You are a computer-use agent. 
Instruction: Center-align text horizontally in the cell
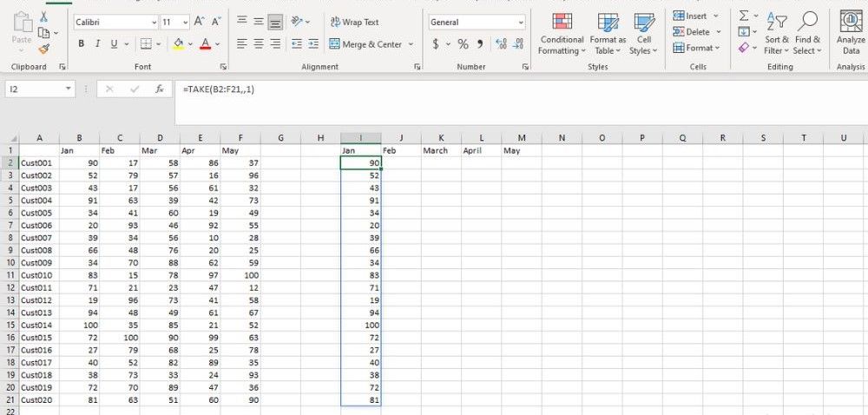[x=259, y=43]
